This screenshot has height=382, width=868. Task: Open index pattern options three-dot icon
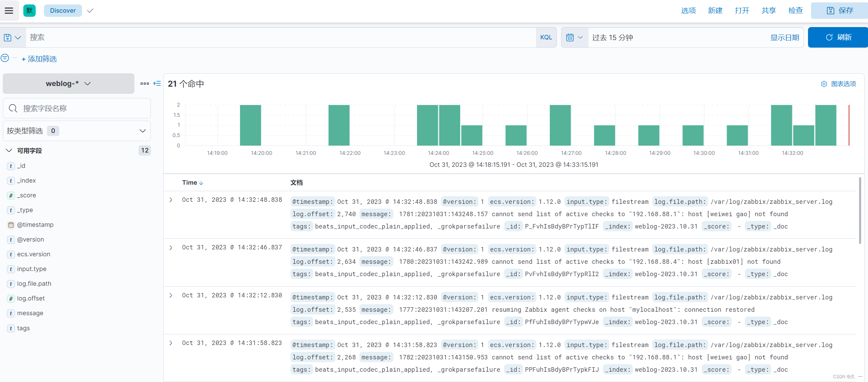(145, 83)
